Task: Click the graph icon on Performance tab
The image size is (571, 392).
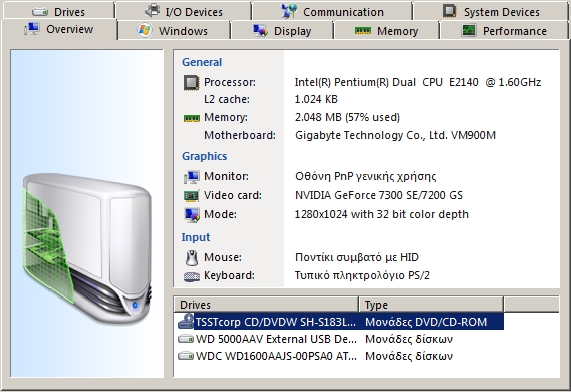Action: tap(469, 30)
